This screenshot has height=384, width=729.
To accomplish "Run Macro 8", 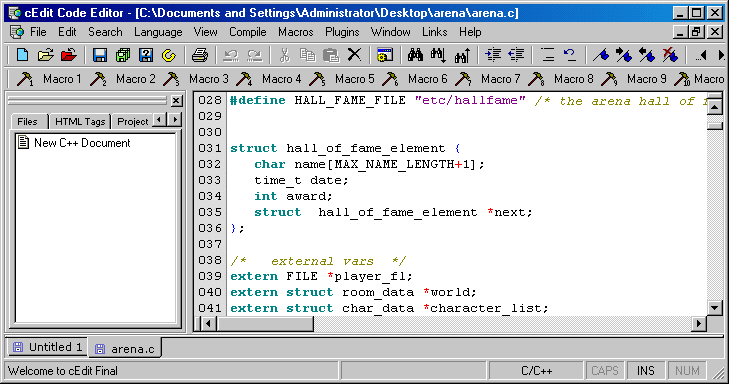I will [x=560, y=79].
